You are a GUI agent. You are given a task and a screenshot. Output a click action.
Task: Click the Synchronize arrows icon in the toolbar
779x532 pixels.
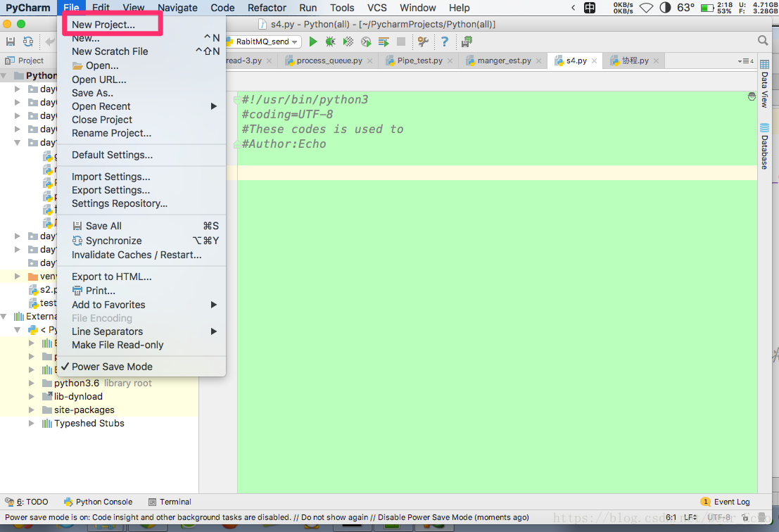pos(28,42)
